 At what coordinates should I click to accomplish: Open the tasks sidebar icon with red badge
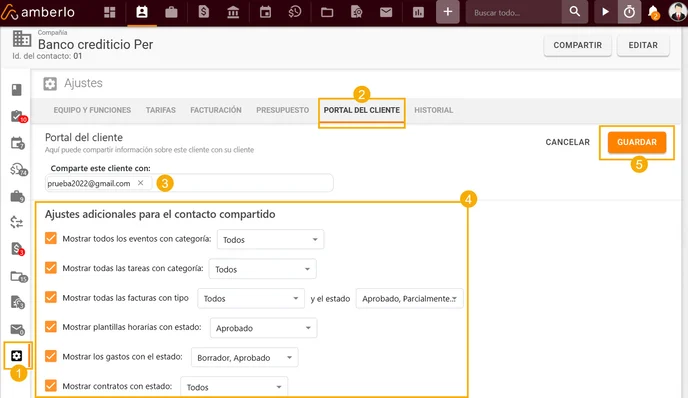pos(18,116)
